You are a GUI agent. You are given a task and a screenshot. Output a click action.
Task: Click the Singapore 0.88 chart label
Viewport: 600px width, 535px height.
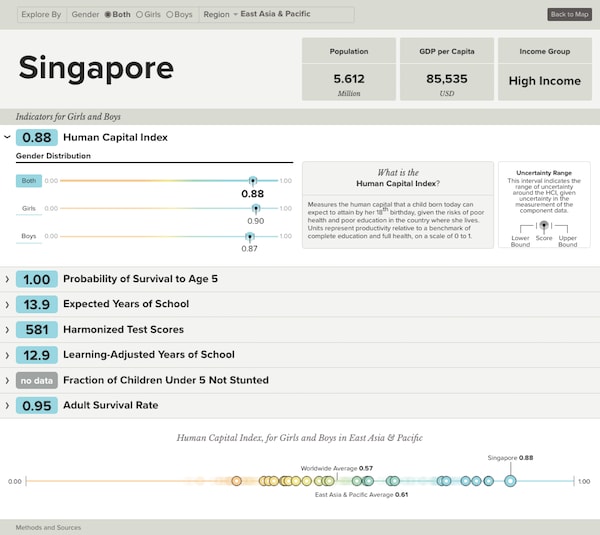pyautogui.click(x=510, y=458)
